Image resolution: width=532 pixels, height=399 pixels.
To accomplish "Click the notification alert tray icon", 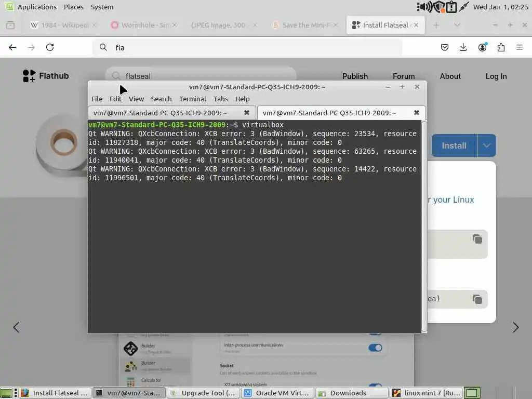I will coord(451,7).
